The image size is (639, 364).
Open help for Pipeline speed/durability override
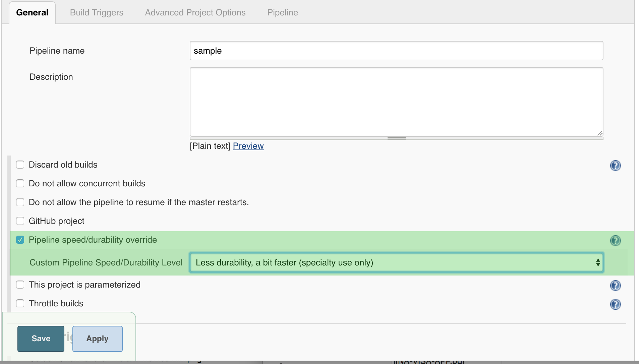pyautogui.click(x=615, y=241)
